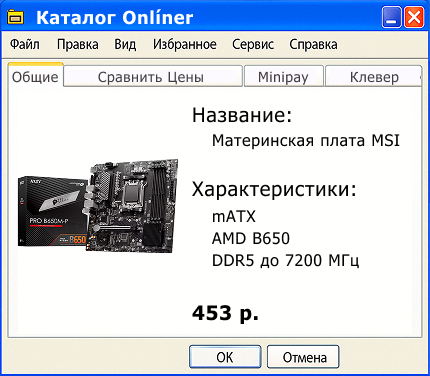
Task: Switch to the Клевер tab
Action: (x=374, y=77)
